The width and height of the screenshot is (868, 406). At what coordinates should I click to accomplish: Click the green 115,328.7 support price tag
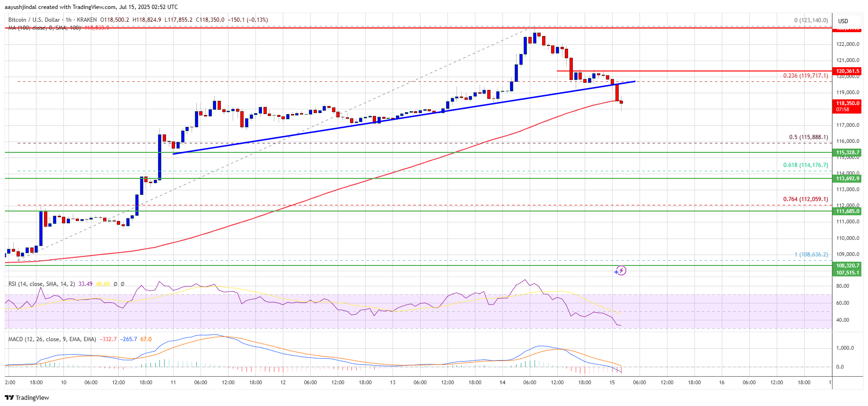click(x=847, y=152)
